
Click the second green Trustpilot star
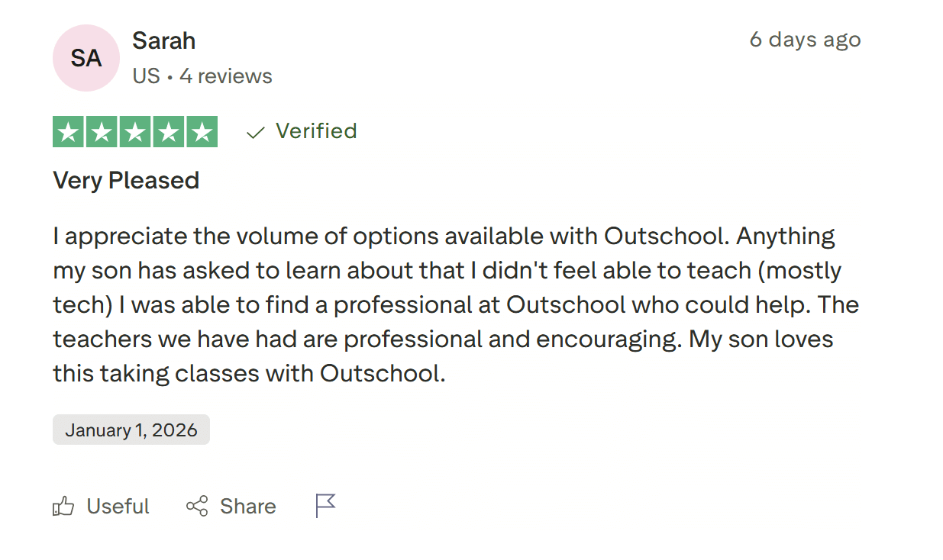(x=101, y=131)
